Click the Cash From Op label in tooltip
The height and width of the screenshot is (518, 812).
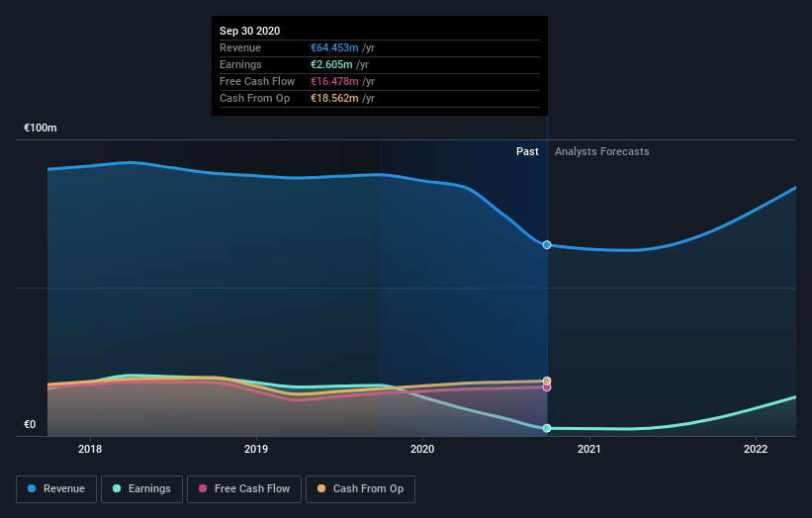point(254,98)
